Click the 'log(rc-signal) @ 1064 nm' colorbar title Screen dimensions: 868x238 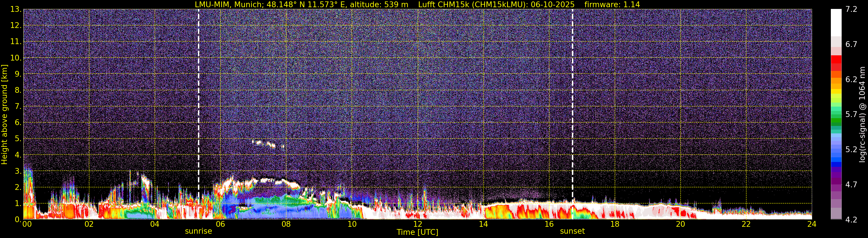point(862,114)
